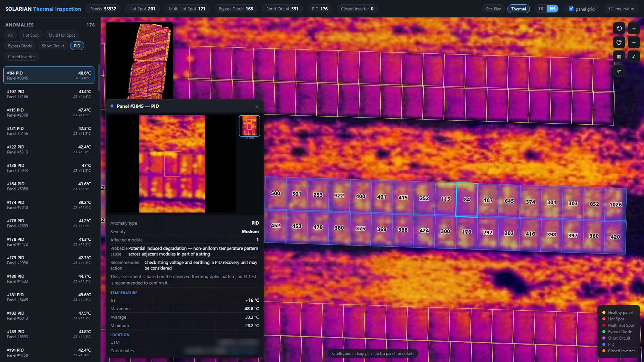
Task: Click map panel labeled 176
Action: (467, 232)
